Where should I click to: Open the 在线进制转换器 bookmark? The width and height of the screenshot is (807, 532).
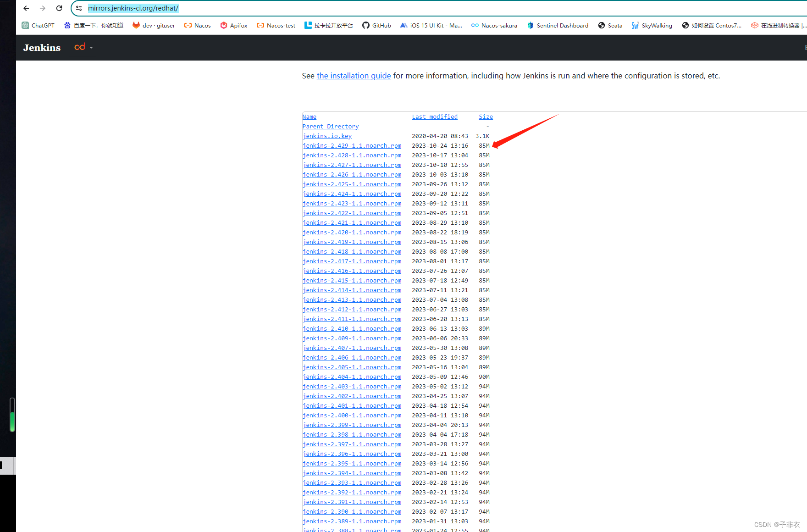[778, 26]
